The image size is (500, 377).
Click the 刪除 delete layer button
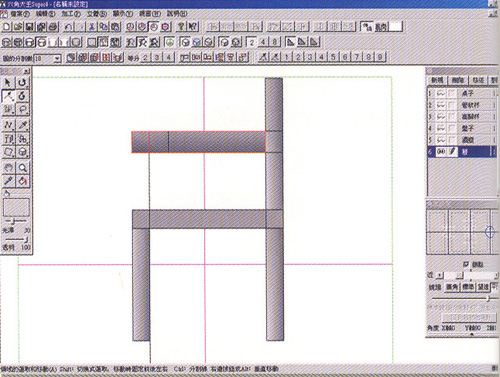[x=458, y=80]
